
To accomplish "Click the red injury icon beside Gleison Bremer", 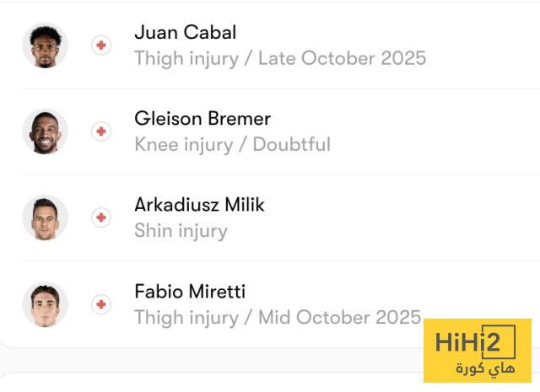I will (101, 132).
